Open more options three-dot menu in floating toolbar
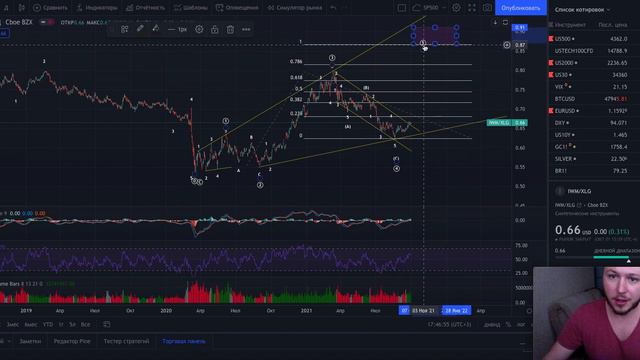640x360 pixels. coord(246,29)
